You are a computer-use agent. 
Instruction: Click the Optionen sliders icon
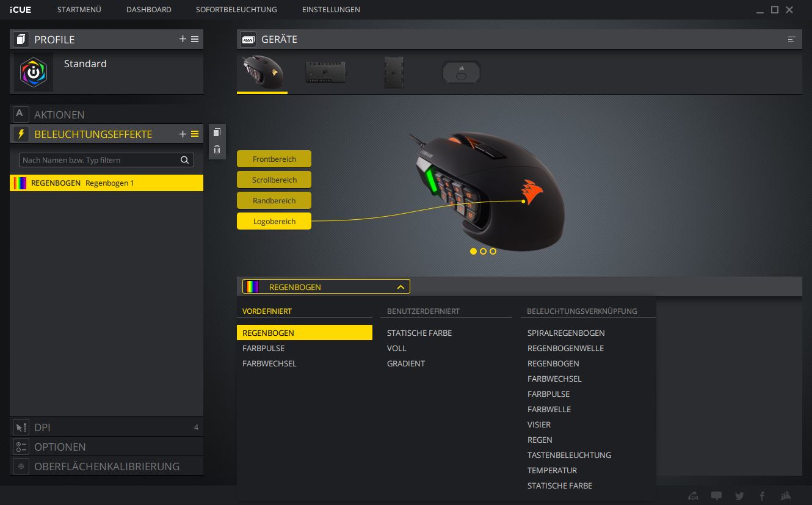pyautogui.click(x=21, y=446)
